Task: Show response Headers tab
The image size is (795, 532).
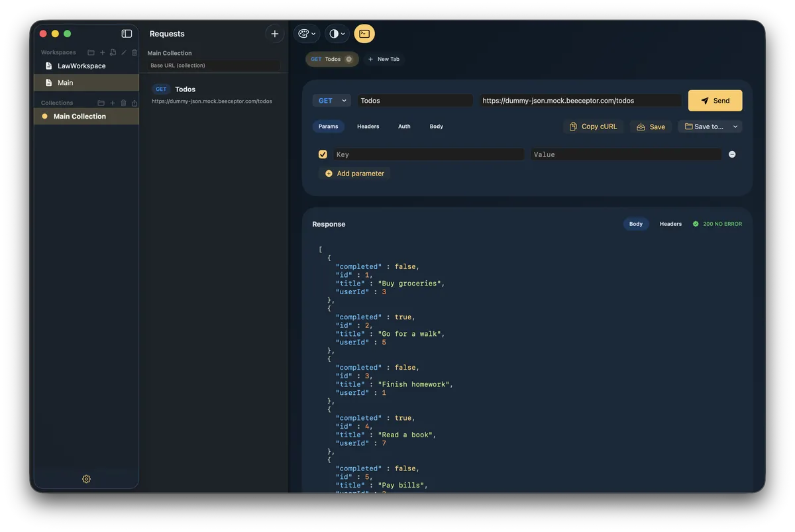Action: pos(670,224)
